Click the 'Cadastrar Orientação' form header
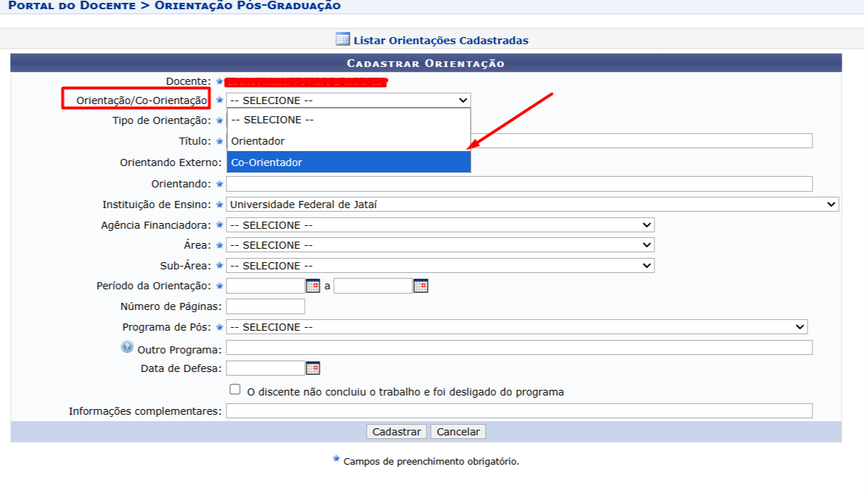The image size is (868, 491). tap(426, 63)
